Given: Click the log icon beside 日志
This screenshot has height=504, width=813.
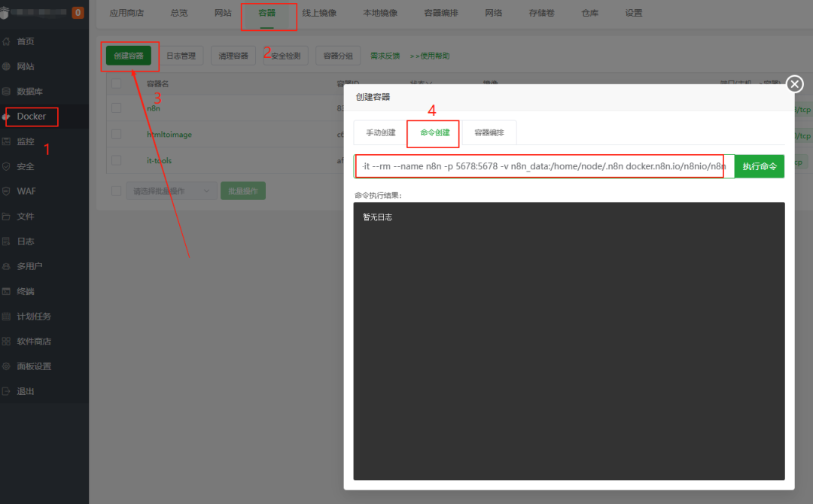Looking at the screenshot, I should pos(6,241).
